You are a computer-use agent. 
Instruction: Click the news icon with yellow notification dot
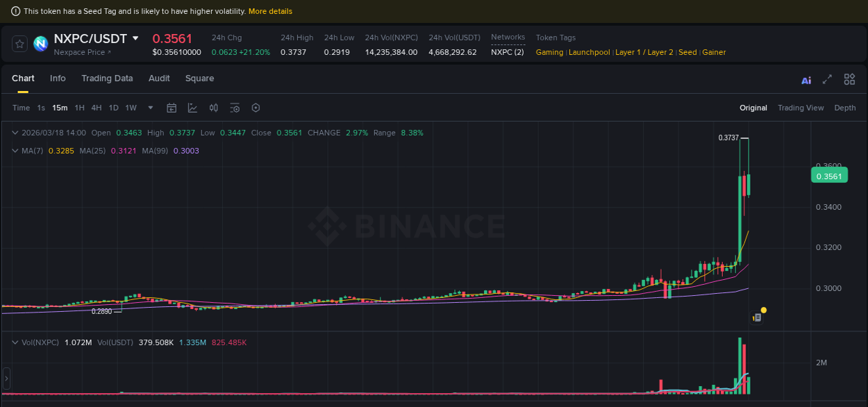pos(757,316)
